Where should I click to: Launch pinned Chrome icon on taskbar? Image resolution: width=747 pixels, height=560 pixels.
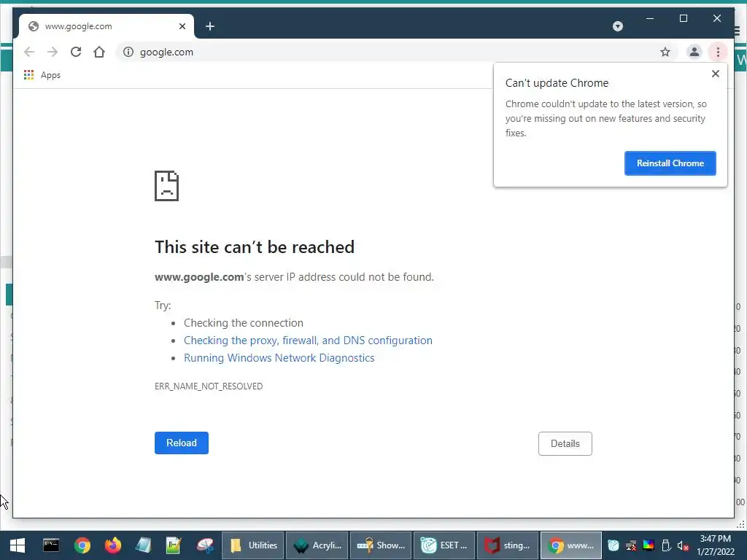coord(82,545)
